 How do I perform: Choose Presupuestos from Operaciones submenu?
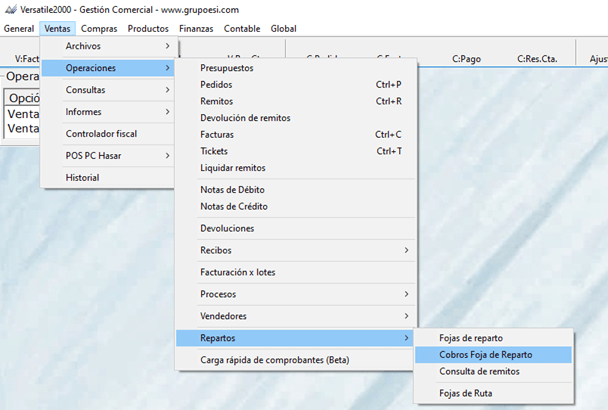227,69
